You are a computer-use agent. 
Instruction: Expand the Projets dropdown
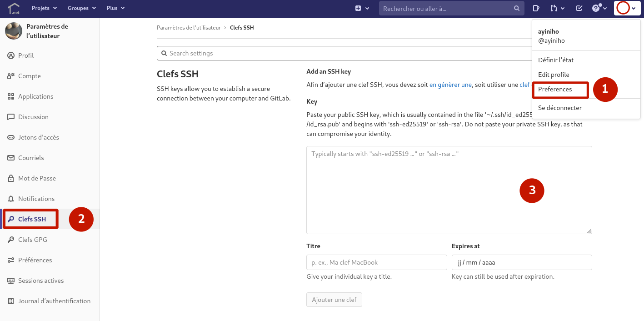(44, 8)
